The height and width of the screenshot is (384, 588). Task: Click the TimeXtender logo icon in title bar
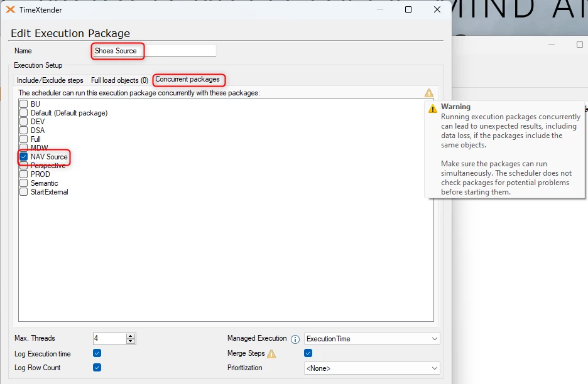click(x=11, y=10)
